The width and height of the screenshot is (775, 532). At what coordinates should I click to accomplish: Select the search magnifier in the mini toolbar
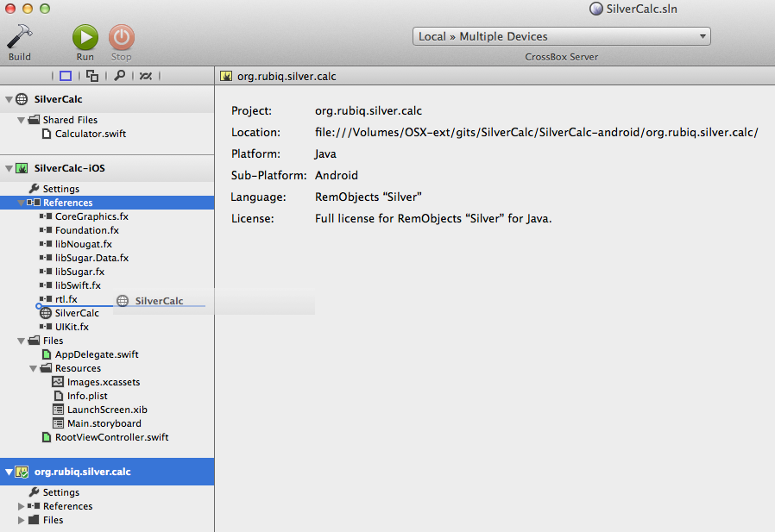coord(120,75)
